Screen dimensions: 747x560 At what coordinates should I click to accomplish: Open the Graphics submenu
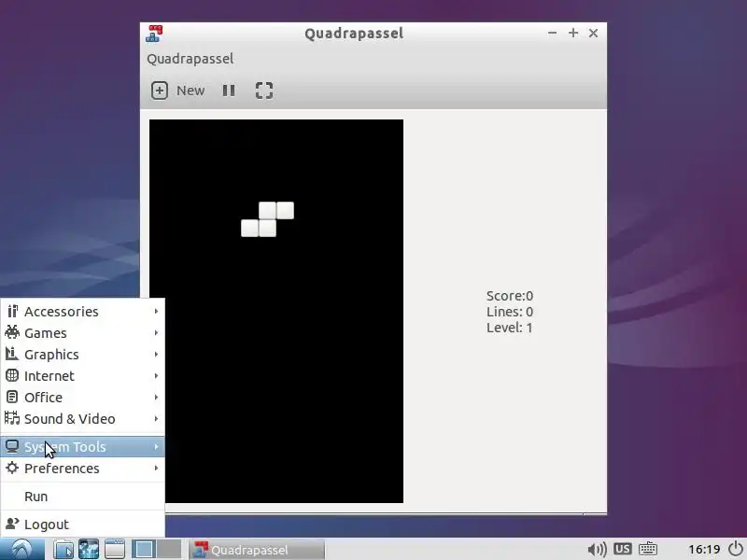click(x=82, y=355)
